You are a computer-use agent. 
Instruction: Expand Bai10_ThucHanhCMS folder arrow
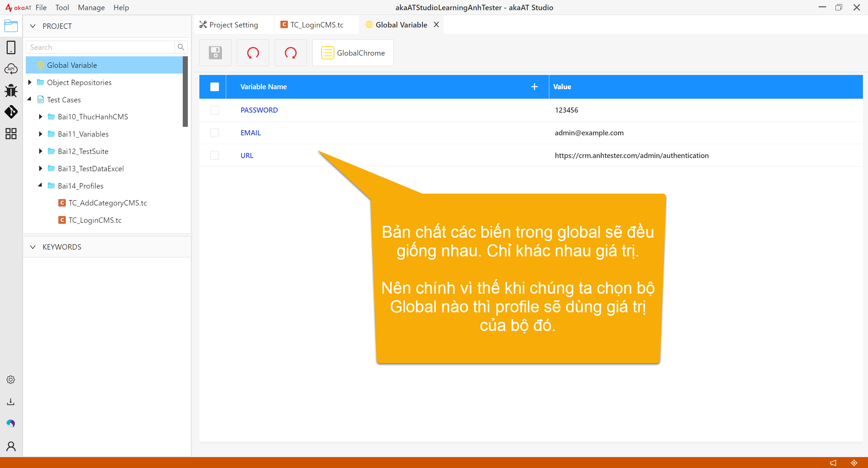(x=40, y=117)
